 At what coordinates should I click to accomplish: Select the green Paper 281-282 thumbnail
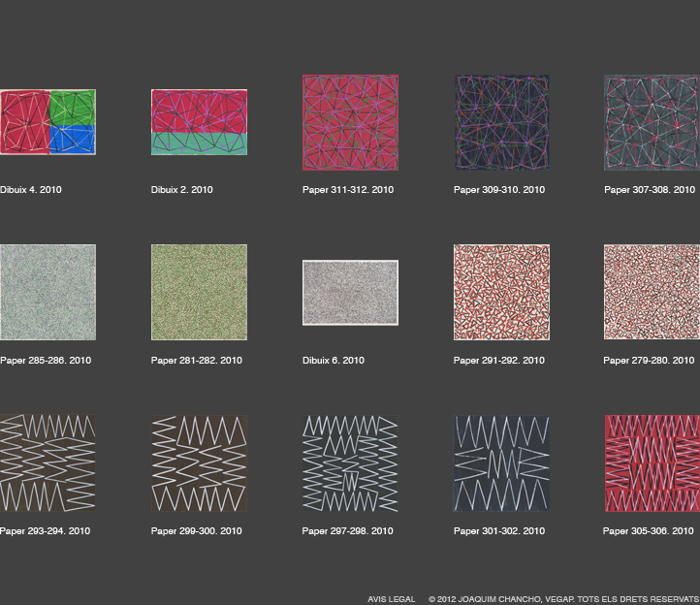coord(199,293)
